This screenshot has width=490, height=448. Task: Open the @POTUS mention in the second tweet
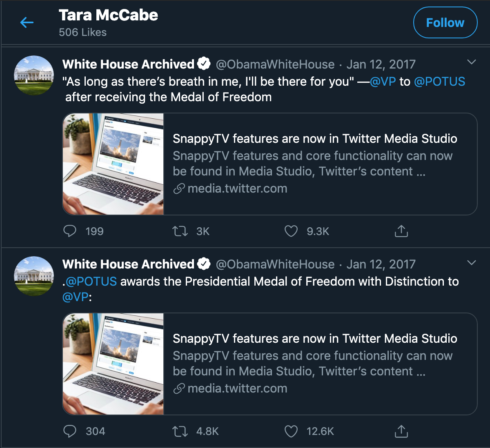[x=91, y=281]
